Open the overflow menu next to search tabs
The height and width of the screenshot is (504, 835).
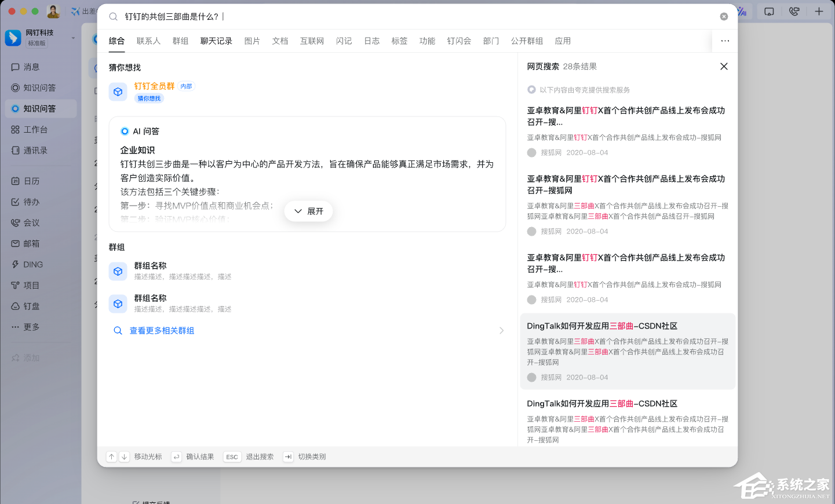tap(724, 41)
